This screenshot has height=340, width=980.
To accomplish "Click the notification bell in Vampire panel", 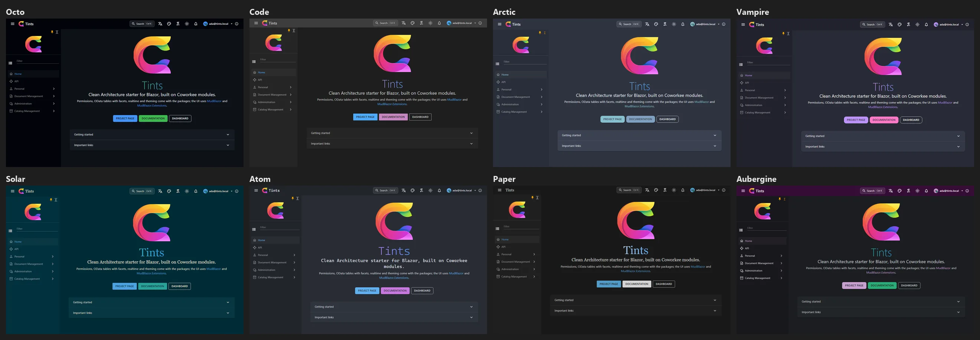I will [926, 25].
